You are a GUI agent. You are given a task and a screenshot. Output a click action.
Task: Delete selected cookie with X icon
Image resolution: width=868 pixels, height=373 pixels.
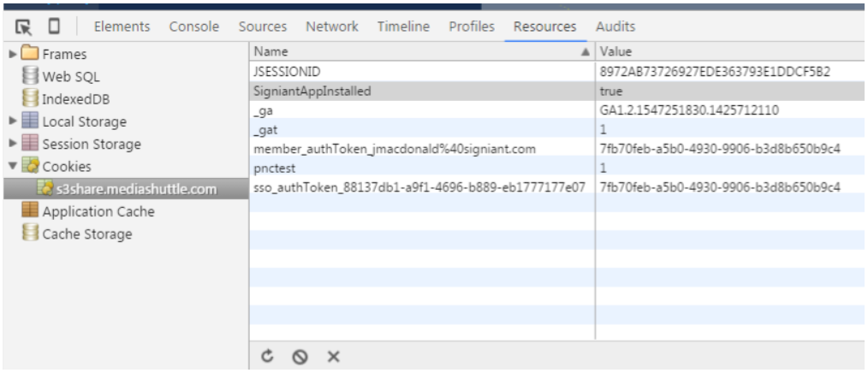333,357
